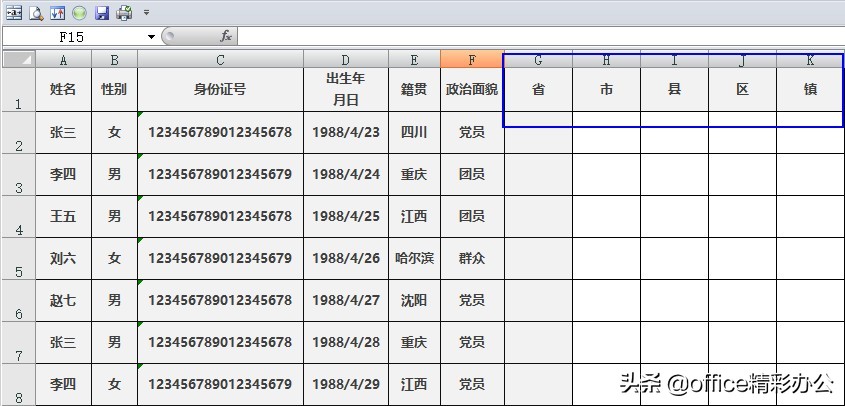The image size is (845, 406).
Task: Click the sort arrows icon in toolbar
Action: click(x=58, y=13)
